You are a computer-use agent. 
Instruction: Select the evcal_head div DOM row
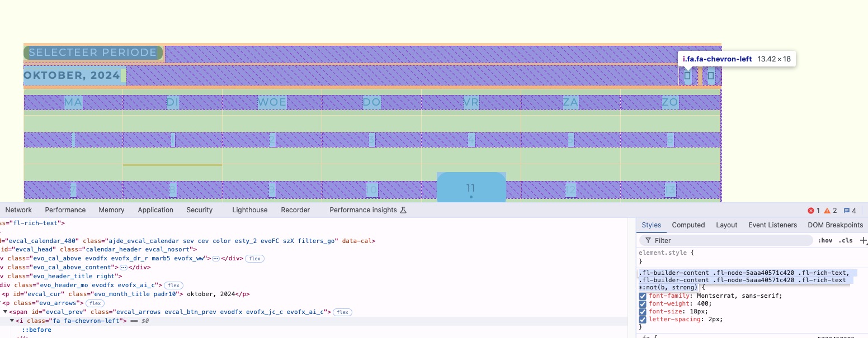(x=98, y=250)
